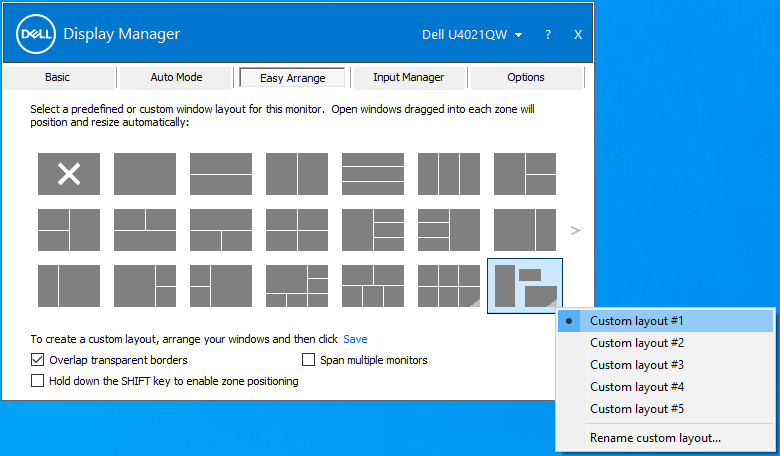Select the two equal side-by-side columns layout

pyautogui.click(x=297, y=174)
